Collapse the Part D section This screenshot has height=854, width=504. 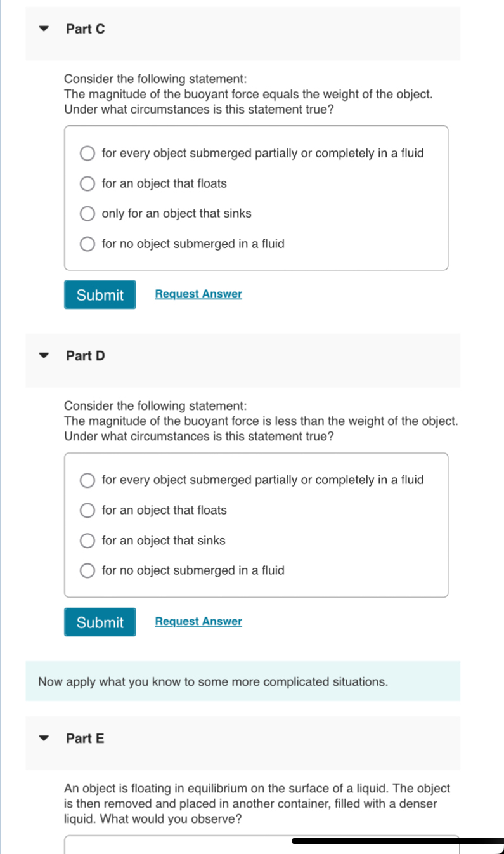[x=43, y=355]
